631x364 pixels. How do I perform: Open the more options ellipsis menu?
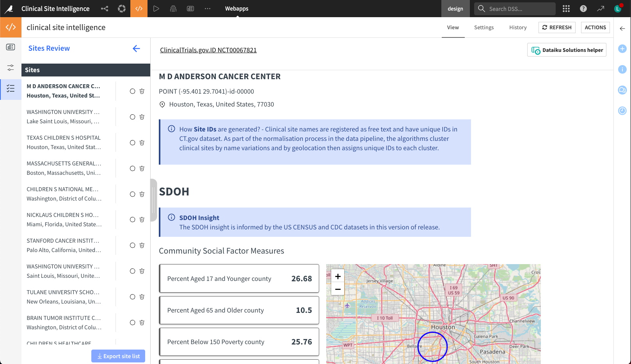coord(207,8)
